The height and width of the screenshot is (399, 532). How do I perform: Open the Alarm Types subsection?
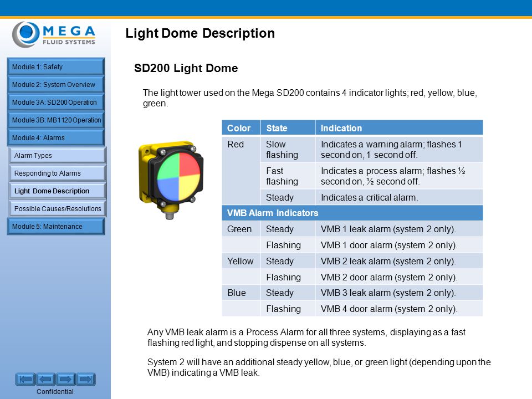click(x=57, y=155)
